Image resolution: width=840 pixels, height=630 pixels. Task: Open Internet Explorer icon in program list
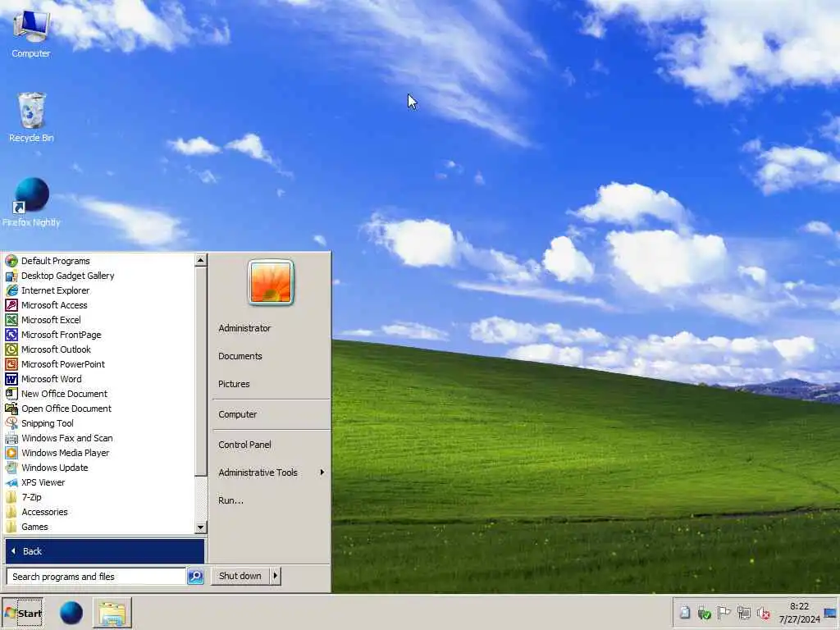(x=11, y=290)
